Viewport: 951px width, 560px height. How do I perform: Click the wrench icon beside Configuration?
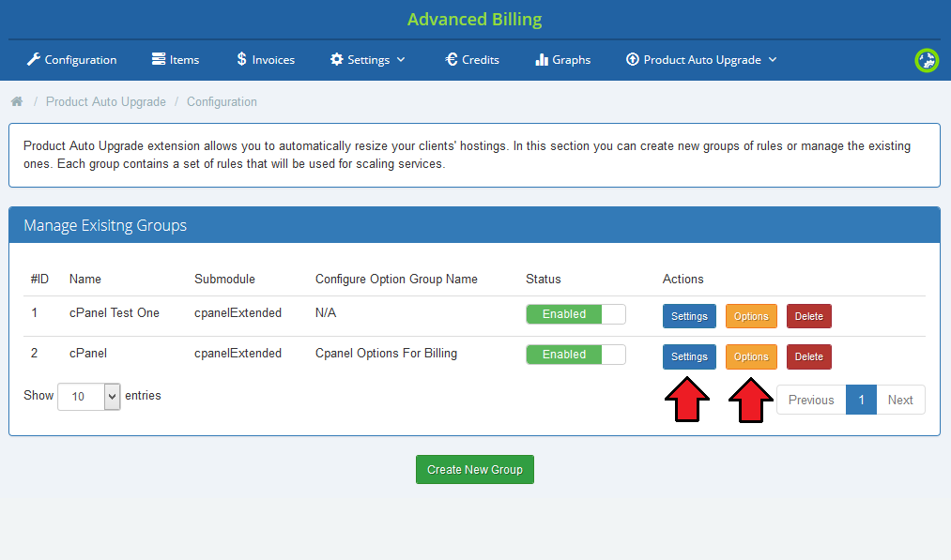[x=34, y=59]
